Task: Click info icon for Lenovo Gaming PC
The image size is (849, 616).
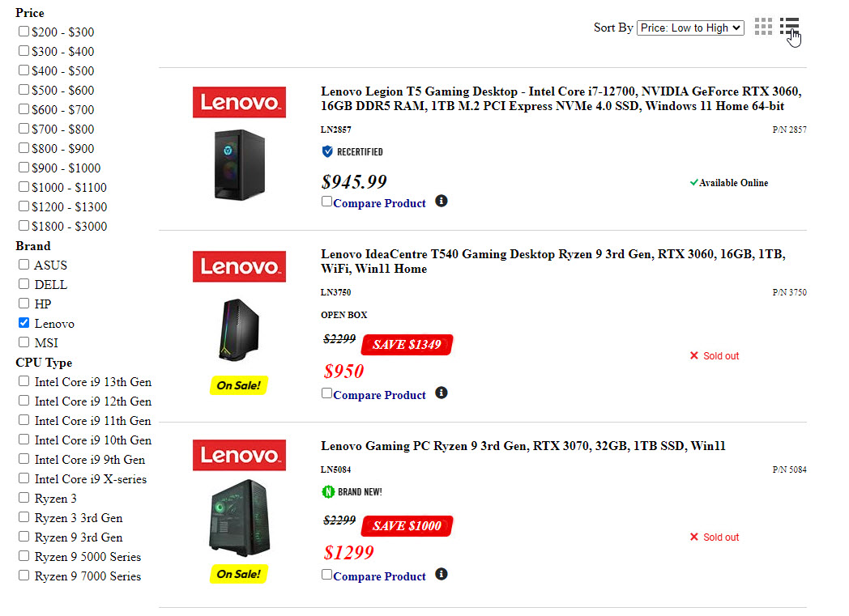Action: 442,574
